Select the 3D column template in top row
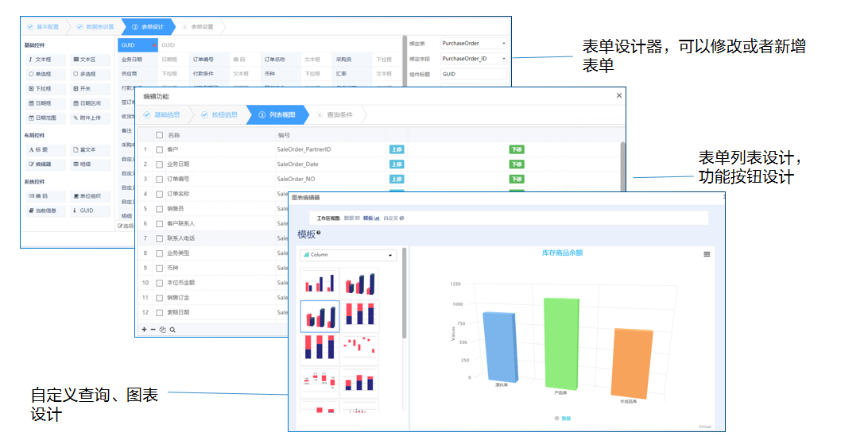Screen dimensions: 868x448 point(359,284)
